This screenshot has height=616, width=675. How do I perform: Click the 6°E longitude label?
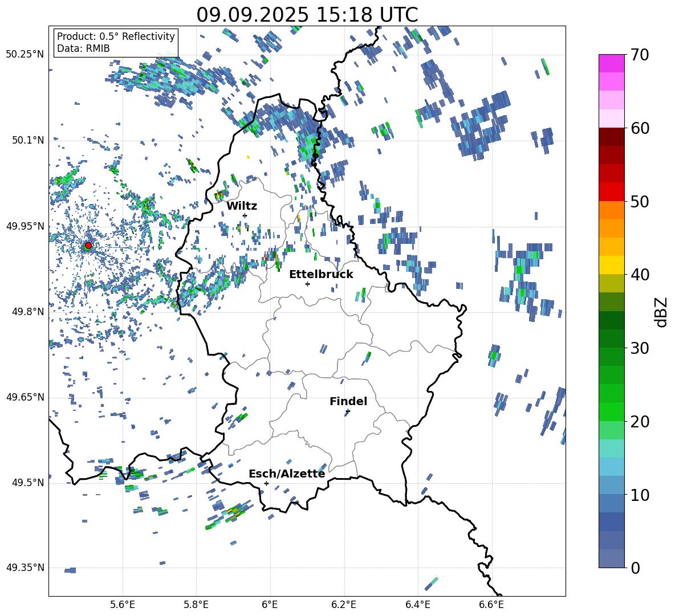[x=270, y=605]
